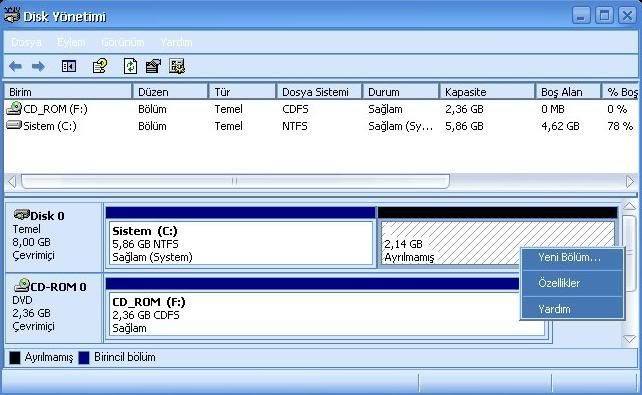Viewport: 642px width, 395px height.
Task: Click the left arrow of horizontal scrollbar
Action: (x=12, y=181)
